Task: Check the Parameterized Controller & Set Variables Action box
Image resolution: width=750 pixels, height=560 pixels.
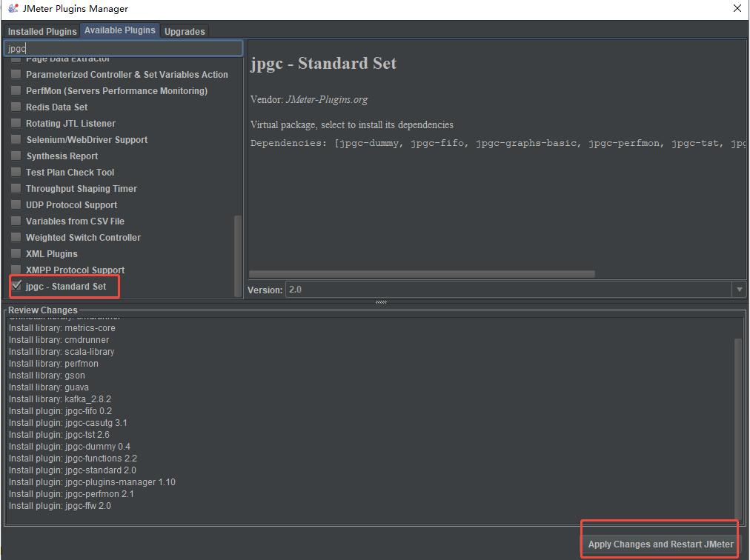Action: click(16, 74)
